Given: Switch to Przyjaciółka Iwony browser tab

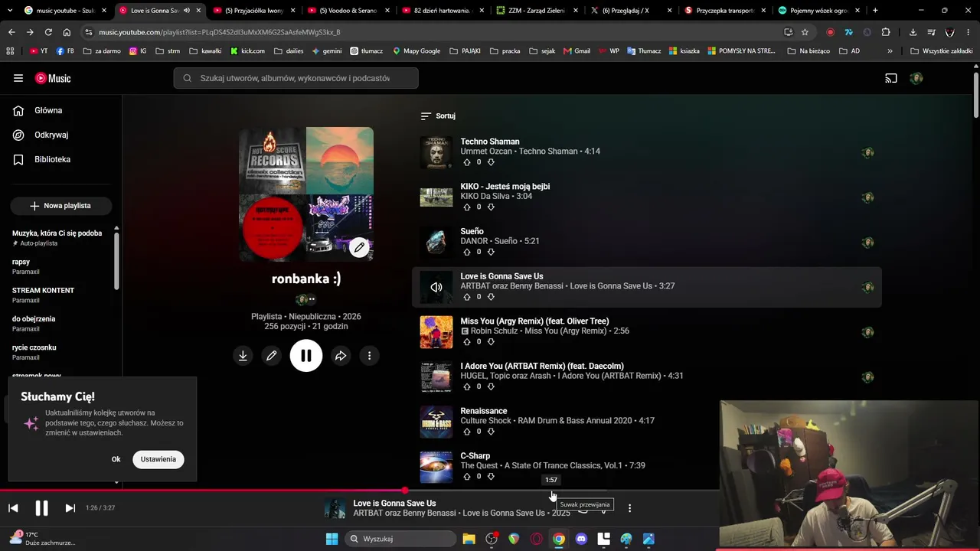Looking at the screenshot, I should pyautogui.click(x=254, y=11).
